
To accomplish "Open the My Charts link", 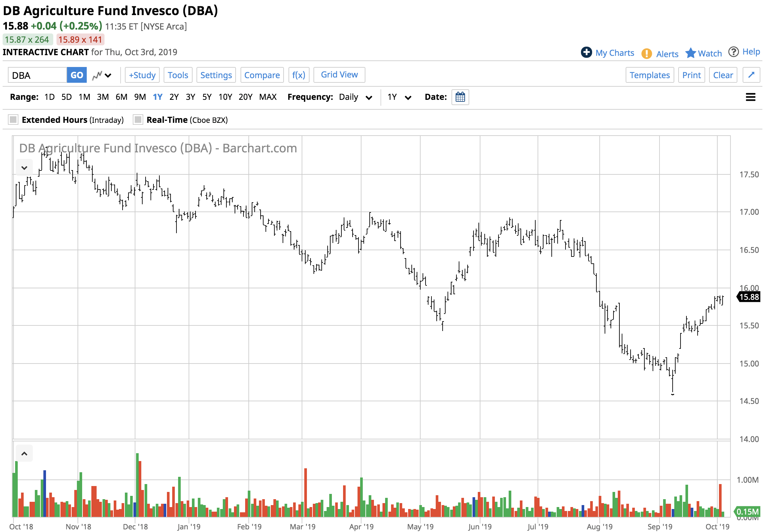I will coord(614,53).
